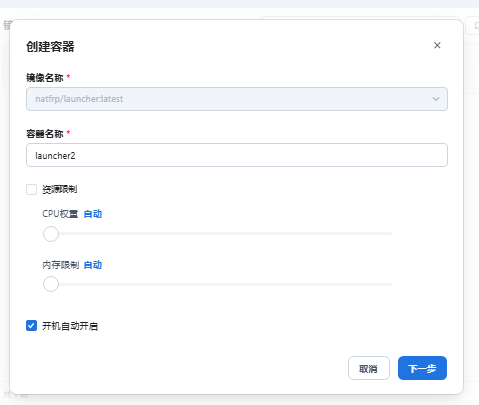Viewport: 479px width, 405px height.
Task: Open the 镜像名称 dropdown showing natfrp/launcher:latest
Action: tap(237, 99)
